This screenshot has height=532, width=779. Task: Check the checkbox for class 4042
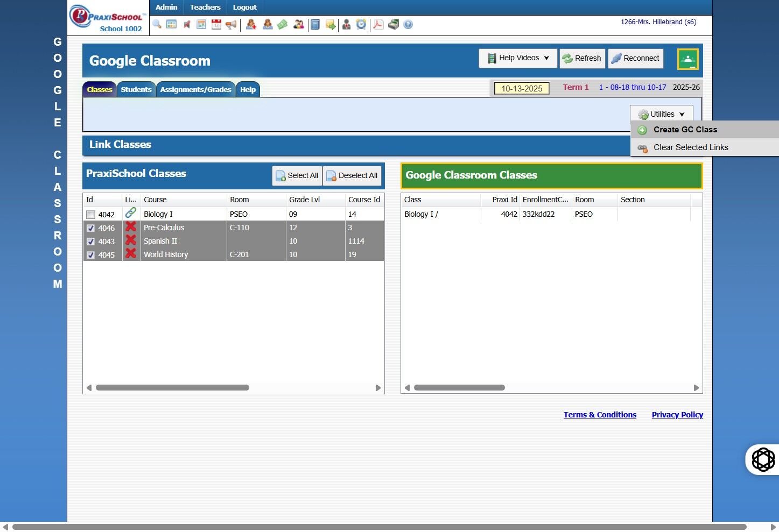[x=90, y=215]
